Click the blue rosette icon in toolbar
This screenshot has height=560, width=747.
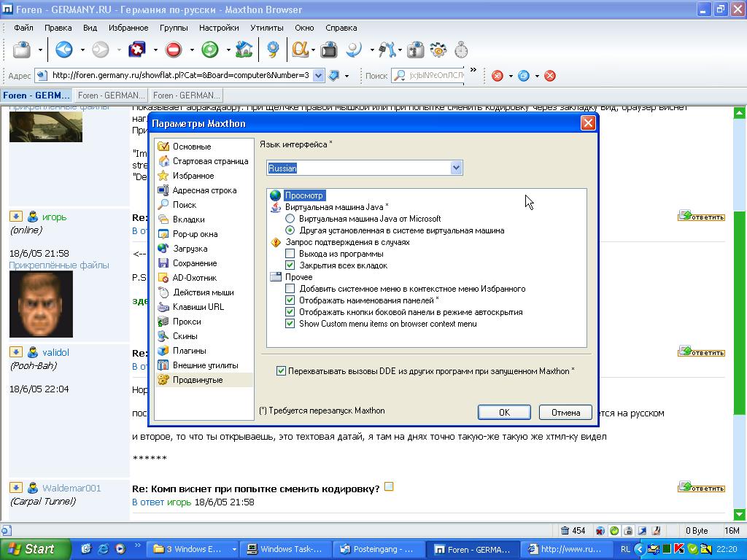273,50
